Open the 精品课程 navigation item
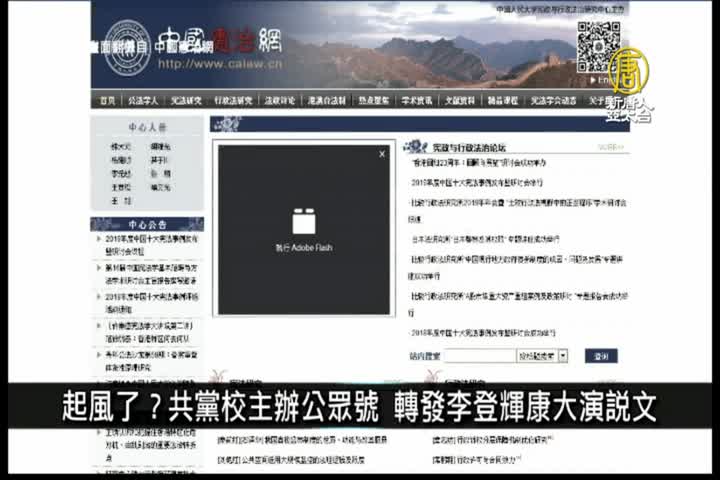This screenshot has height=480, width=720. pyautogui.click(x=501, y=100)
